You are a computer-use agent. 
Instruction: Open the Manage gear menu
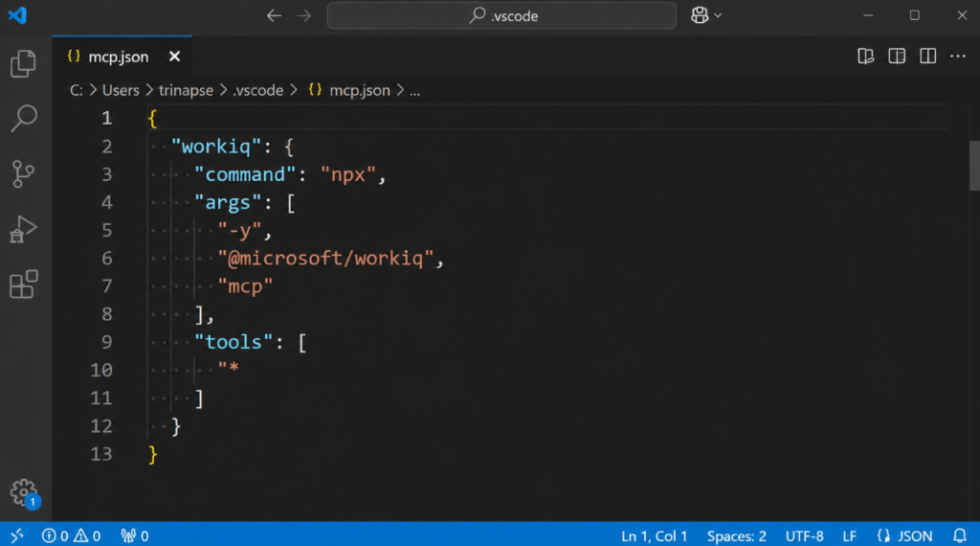(24, 492)
